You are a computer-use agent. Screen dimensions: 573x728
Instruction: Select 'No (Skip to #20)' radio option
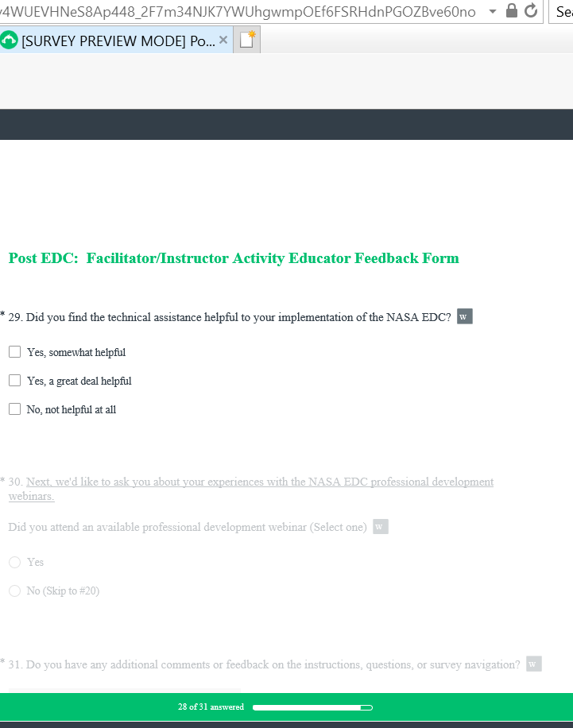point(14,591)
